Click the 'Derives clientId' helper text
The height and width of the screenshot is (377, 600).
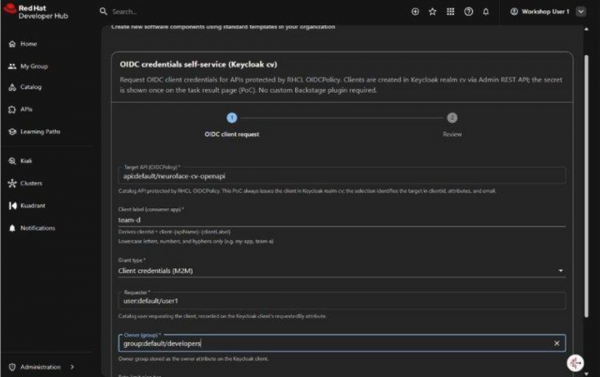coord(174,232)
